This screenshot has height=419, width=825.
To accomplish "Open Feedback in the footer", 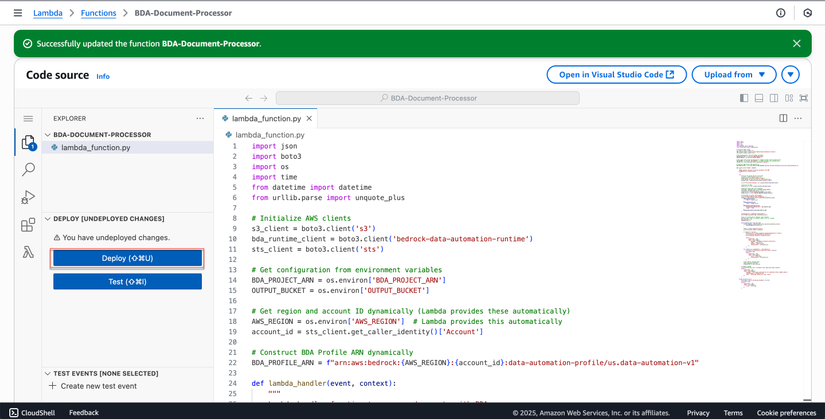I will click(x=84, y=413).
